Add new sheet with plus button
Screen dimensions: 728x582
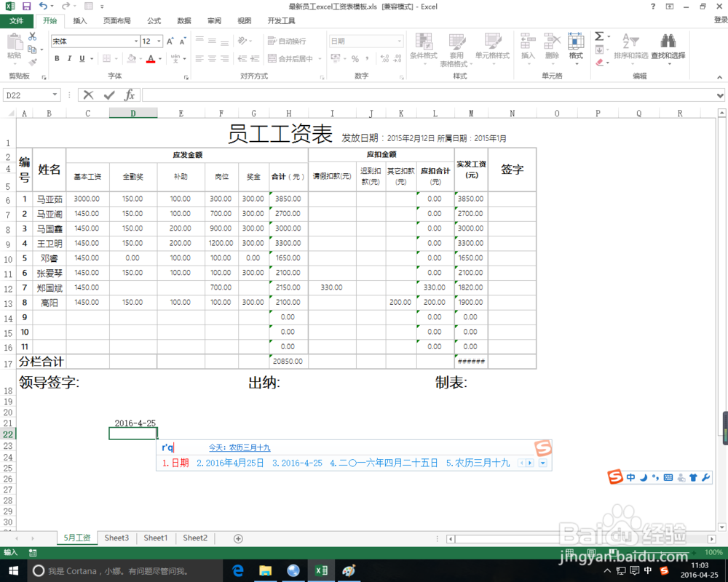(x=238, y=538)
